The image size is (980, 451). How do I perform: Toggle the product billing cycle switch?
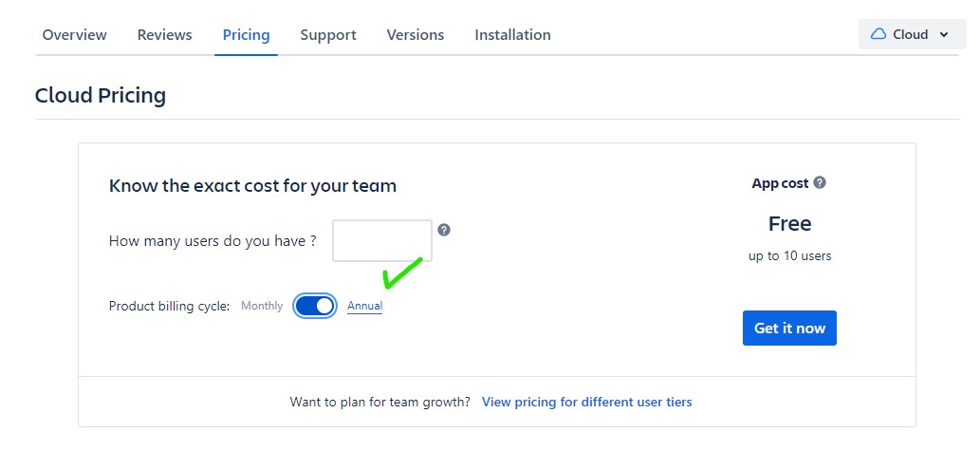(x=315, y=306)
